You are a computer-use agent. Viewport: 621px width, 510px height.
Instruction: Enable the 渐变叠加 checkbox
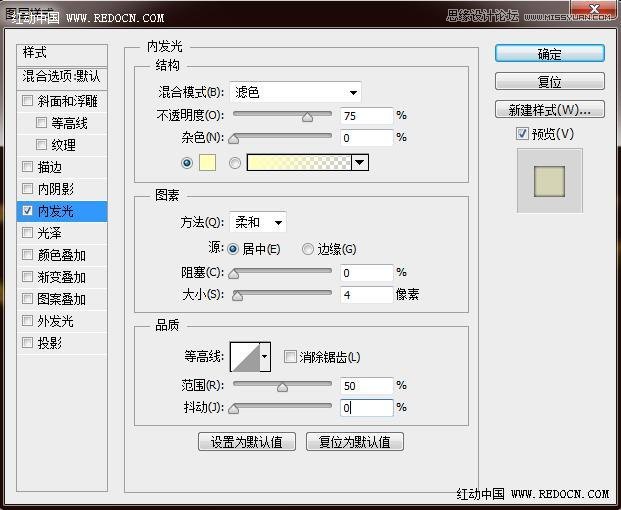point(27,276)
